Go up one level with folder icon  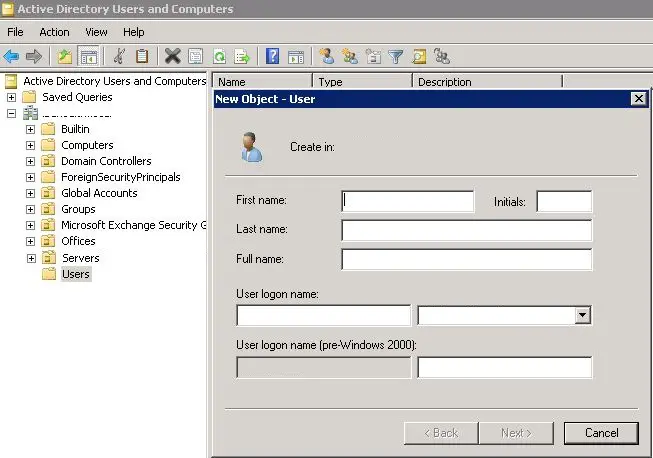pos(65,56)
